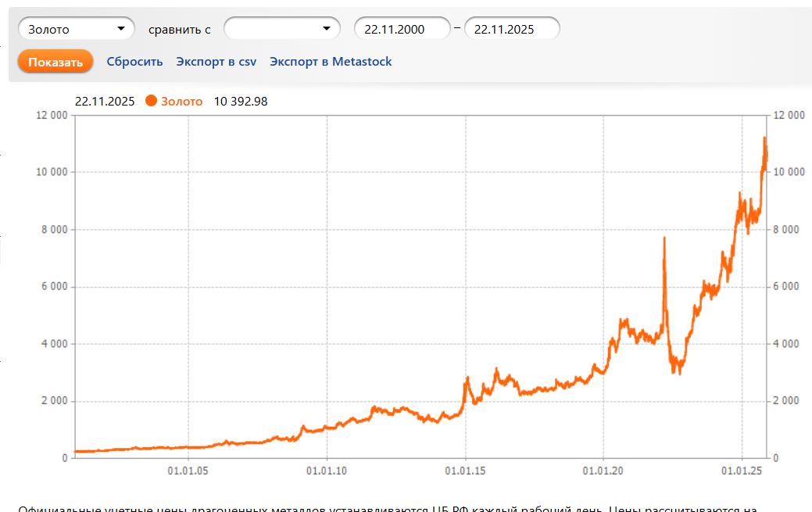Export data via Экспорт в csv
The height and width of the screenshot is (512, 812).
click(216, 62)
